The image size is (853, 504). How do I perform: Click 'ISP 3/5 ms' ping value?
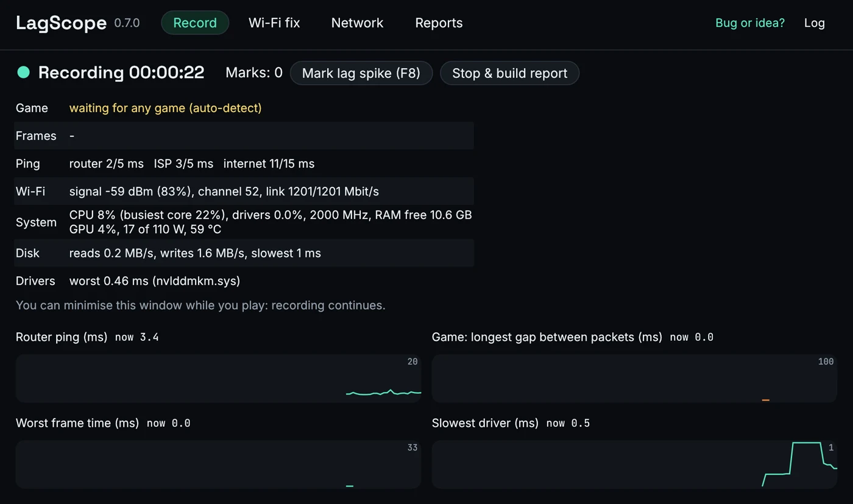(x=184, y=164)
